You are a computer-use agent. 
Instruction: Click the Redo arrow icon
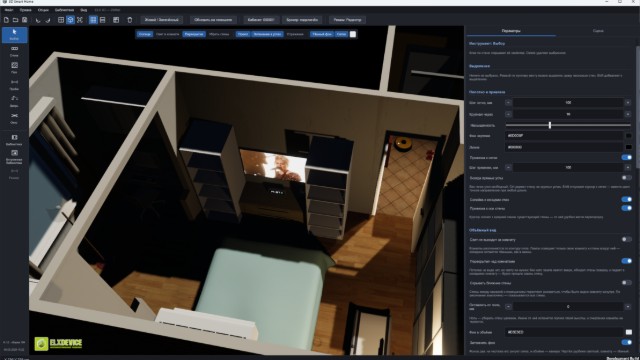click(47, 20)
